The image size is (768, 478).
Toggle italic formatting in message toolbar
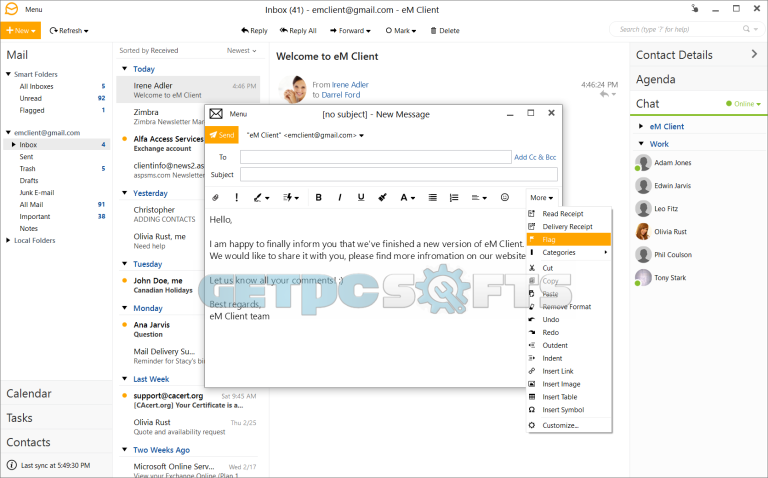(339, 197)
